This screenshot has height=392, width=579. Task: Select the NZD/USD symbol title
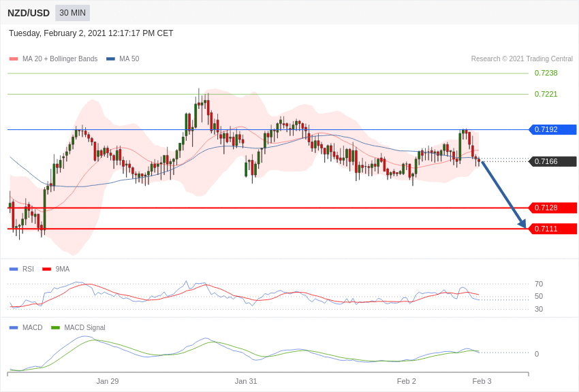click(29, 14)
